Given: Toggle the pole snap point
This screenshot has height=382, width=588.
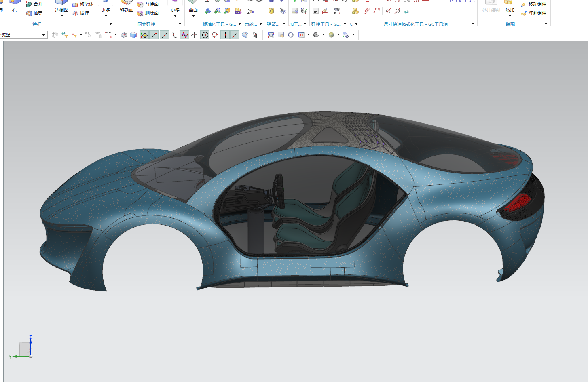Looking at the screenshot, I should [184, 35].
